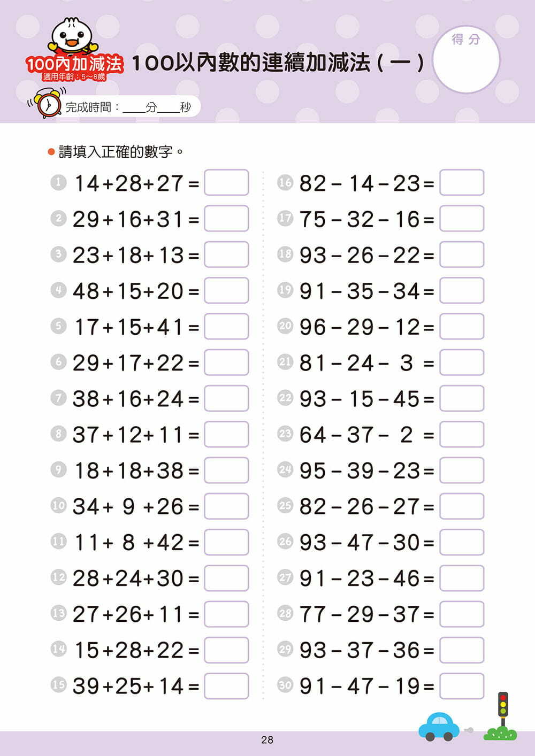535x756 pixels.
Task: Click the 得分 score circle
Action: pyautogui.click(x=465, y=60)
